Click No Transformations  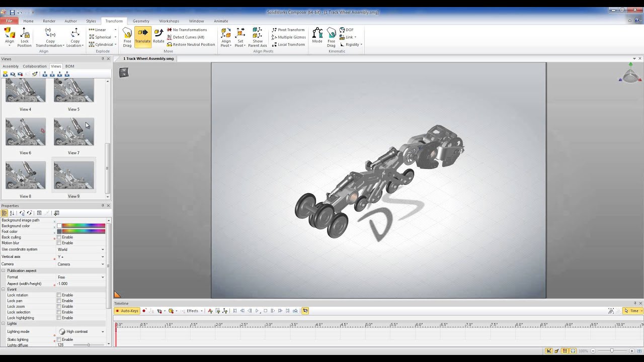[x=187, y=30]
